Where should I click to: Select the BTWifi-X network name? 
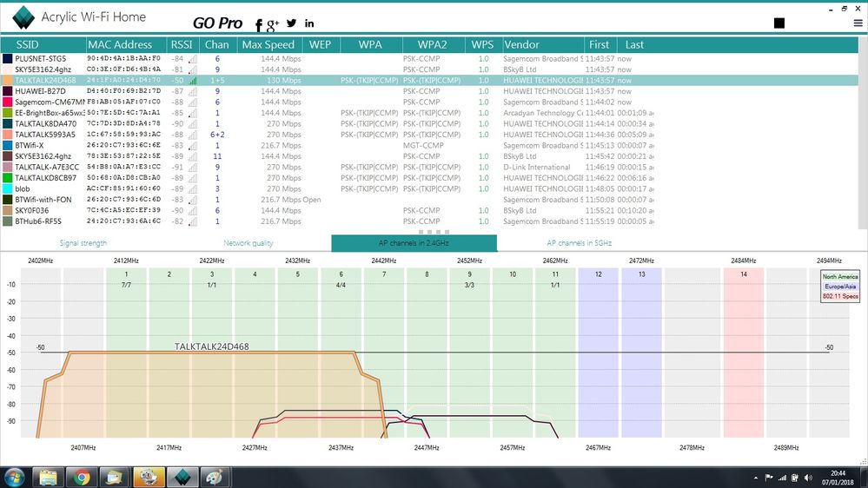click(30, 146)
